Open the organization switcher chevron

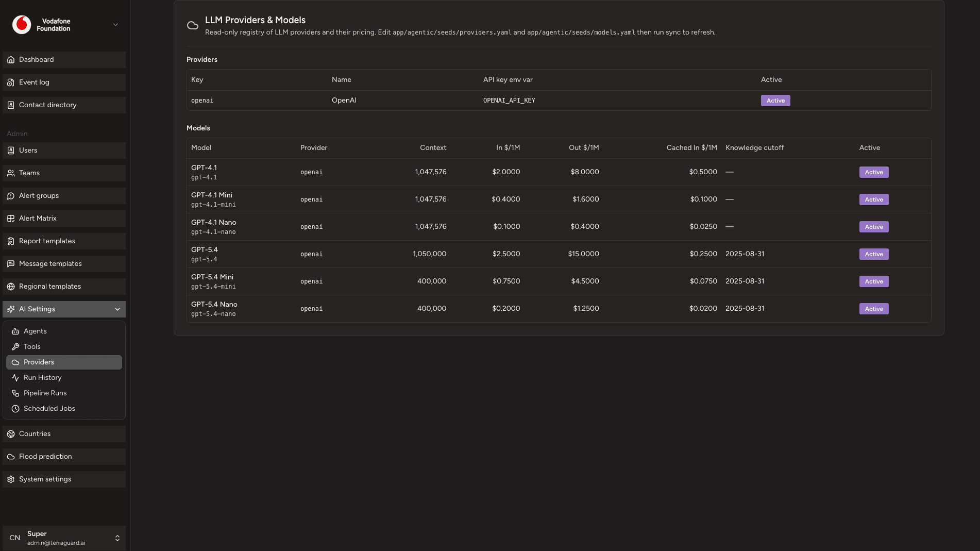(115, 25)
